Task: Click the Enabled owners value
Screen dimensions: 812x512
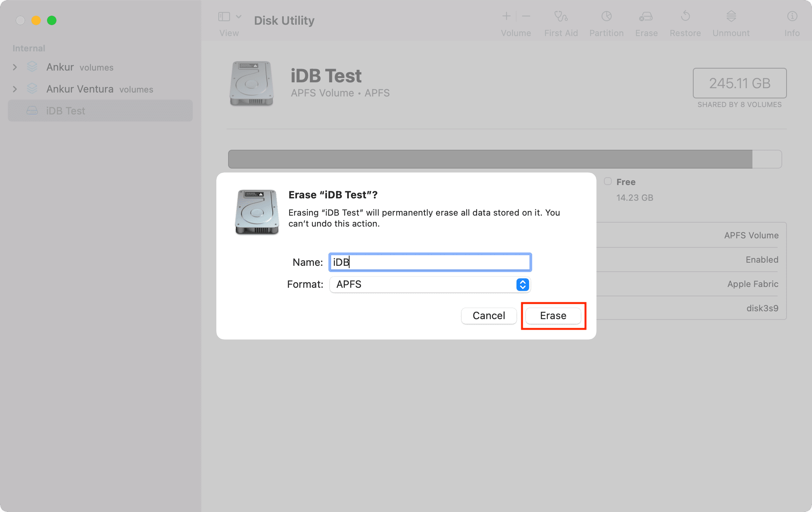Action: (762, 260)
